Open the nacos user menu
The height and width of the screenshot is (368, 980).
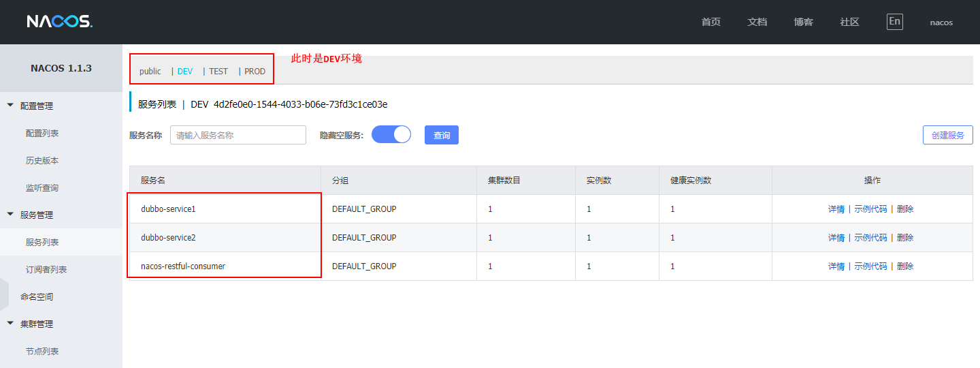click(x=941, y=22)
